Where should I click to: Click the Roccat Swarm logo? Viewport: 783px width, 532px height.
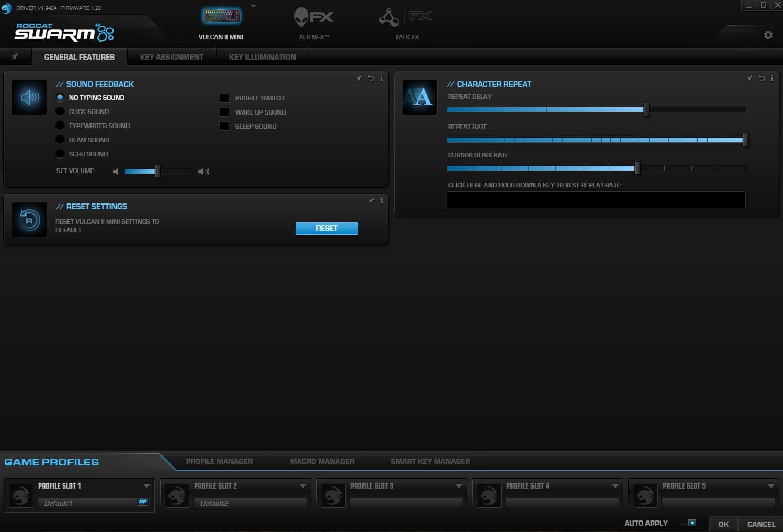pyautogui.click(x=64, y=32)
